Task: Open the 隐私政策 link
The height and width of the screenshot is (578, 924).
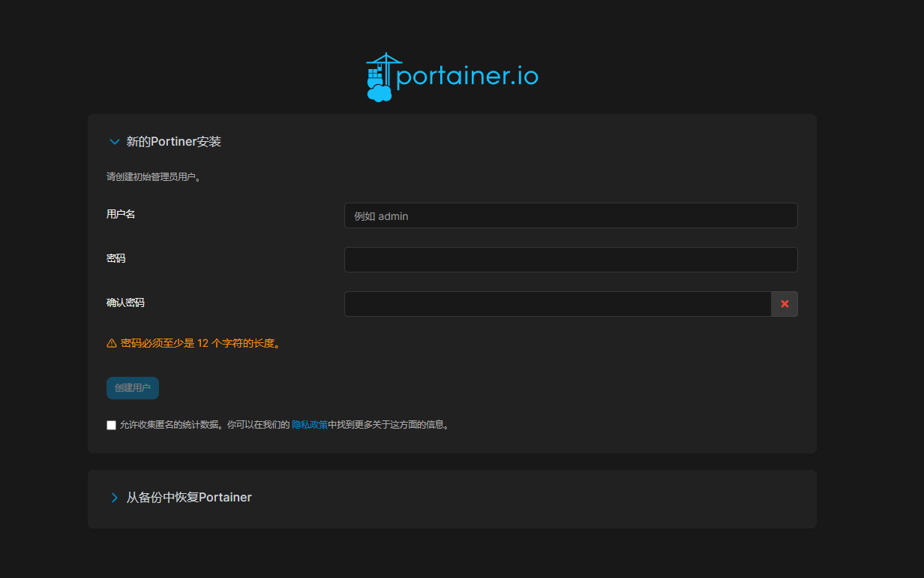Action: click(310, 425)
